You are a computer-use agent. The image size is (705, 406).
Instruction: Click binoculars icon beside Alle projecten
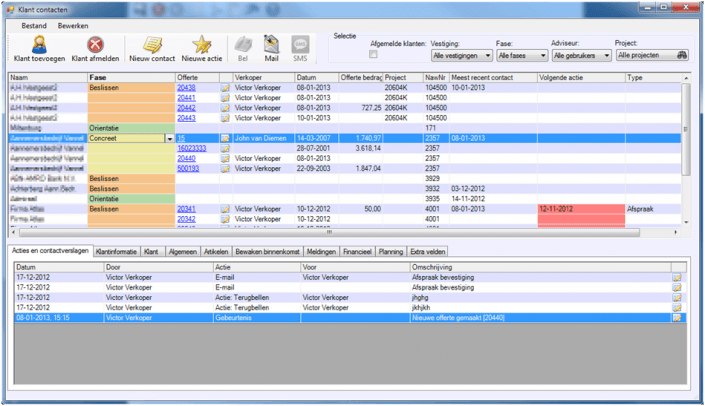pyautogui.click(x=682, y=56)
